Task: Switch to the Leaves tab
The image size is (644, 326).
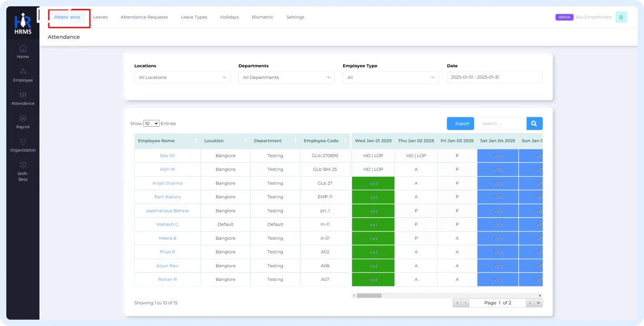Action: pos(100,17)
